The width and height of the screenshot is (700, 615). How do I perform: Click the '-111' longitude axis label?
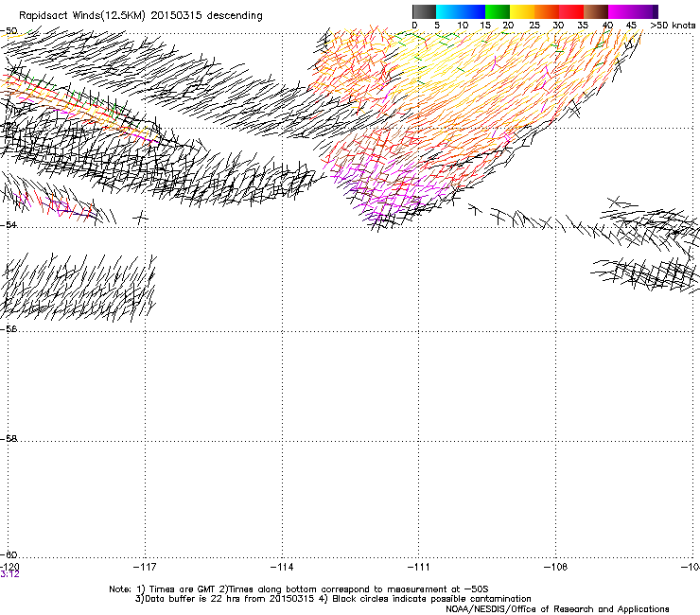pyautogui.click(x=418, y=567)
